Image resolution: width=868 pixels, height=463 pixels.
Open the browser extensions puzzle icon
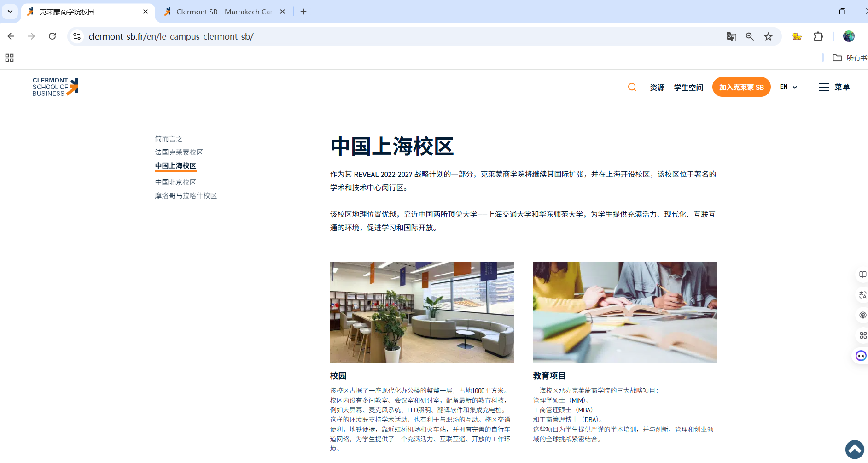click(818, 36)
